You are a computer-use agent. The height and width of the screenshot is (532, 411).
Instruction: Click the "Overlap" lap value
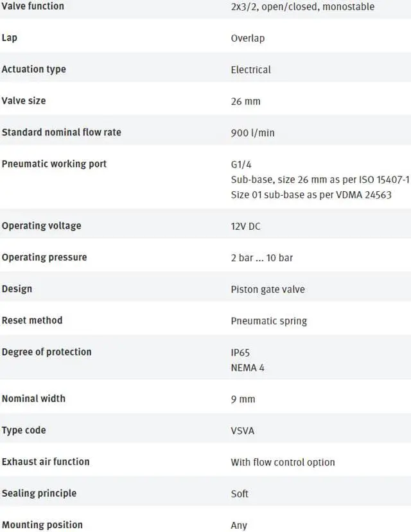point(247,38)
